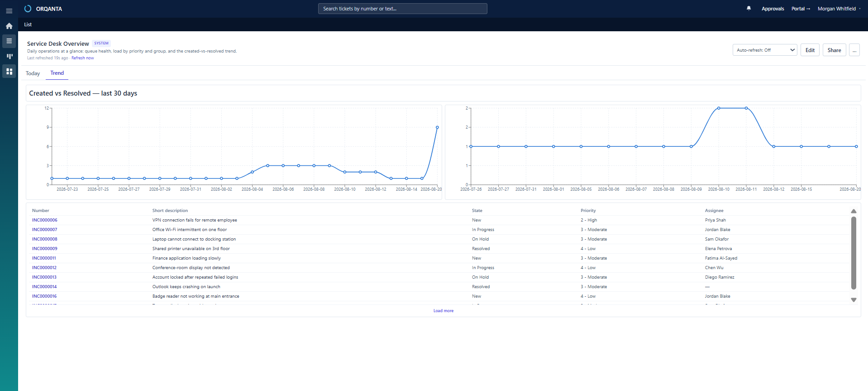This screenshot has width=868, height=391.
Task: Open the more options ellipsis button
Action: click(x=854, y=50)
